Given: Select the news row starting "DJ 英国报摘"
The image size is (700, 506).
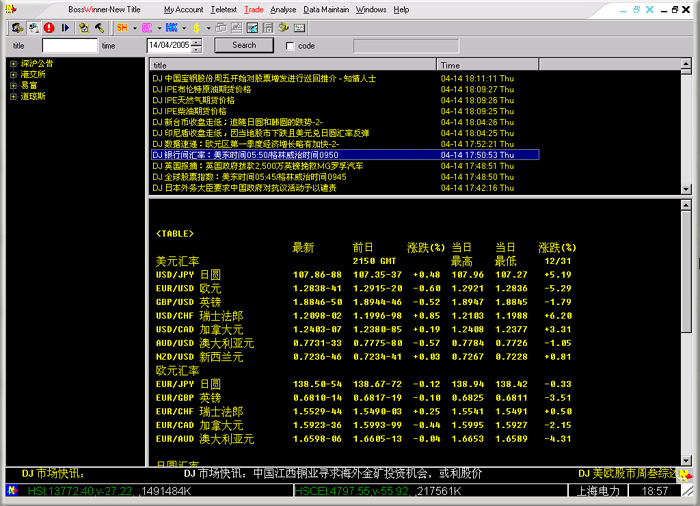Looking at the screenshot, I should 344,166.
